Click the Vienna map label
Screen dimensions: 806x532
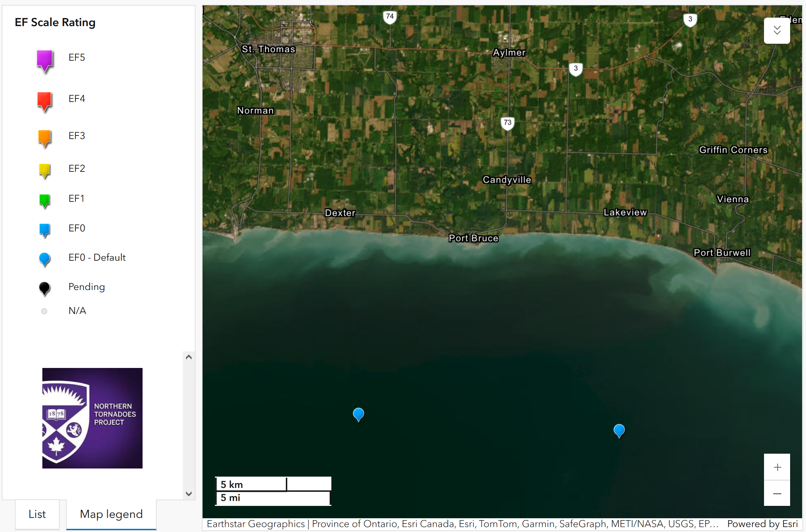click(733, 199)
